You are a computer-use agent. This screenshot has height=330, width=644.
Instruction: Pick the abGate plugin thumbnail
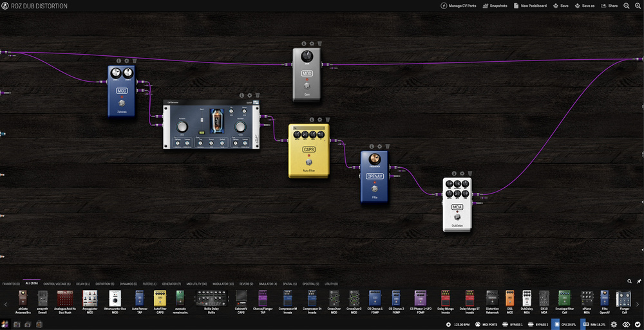coord(23,298)
